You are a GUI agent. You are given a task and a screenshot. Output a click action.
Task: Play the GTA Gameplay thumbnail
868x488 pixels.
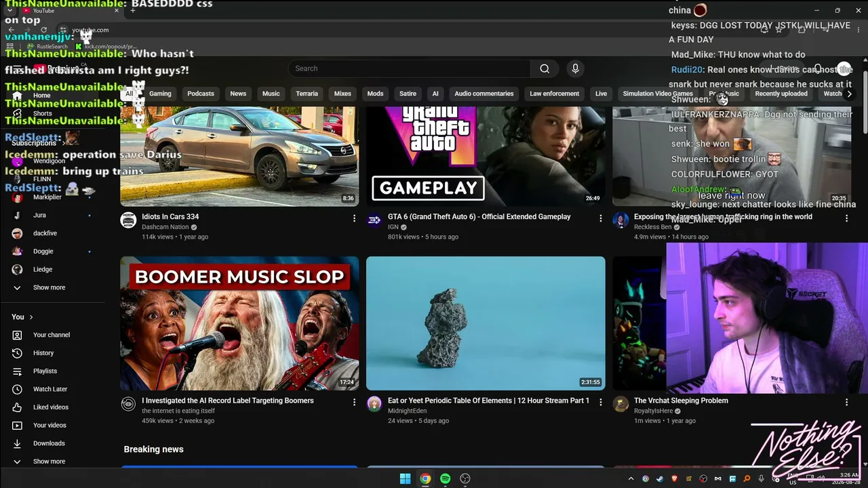point(486,156)
